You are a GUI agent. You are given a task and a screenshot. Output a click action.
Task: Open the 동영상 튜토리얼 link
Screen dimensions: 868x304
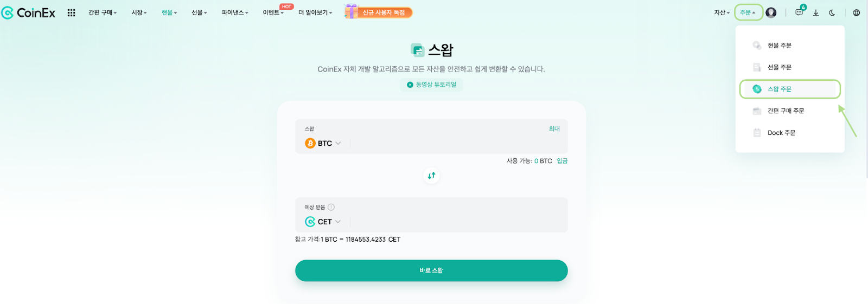[432, 85]
